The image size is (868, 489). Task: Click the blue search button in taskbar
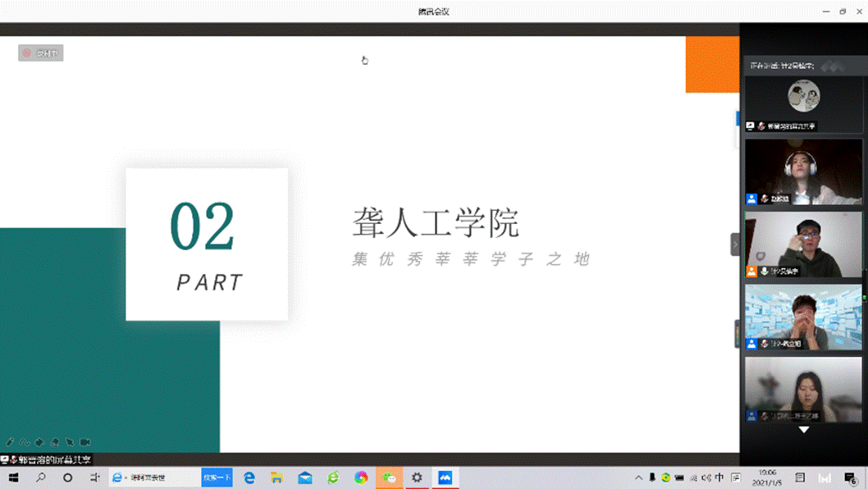coord(217,478)
